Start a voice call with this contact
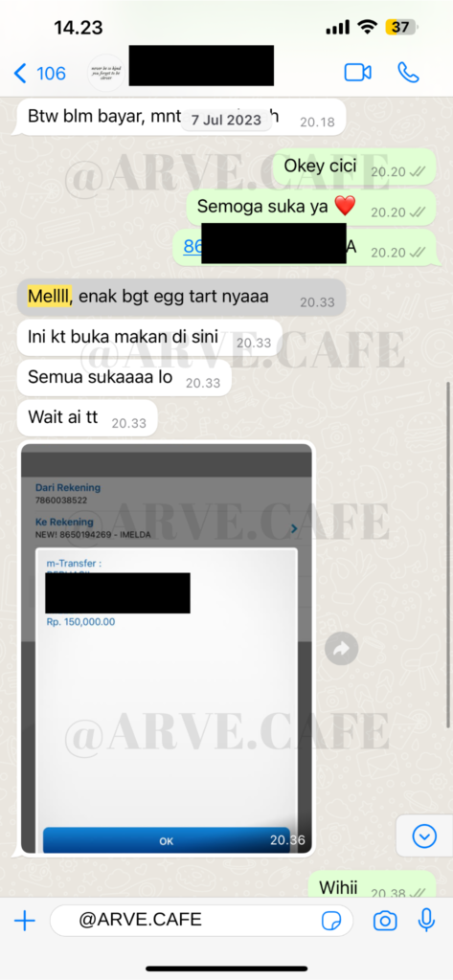The height and width of the screenshot is (980, 453). click(408, 73)
